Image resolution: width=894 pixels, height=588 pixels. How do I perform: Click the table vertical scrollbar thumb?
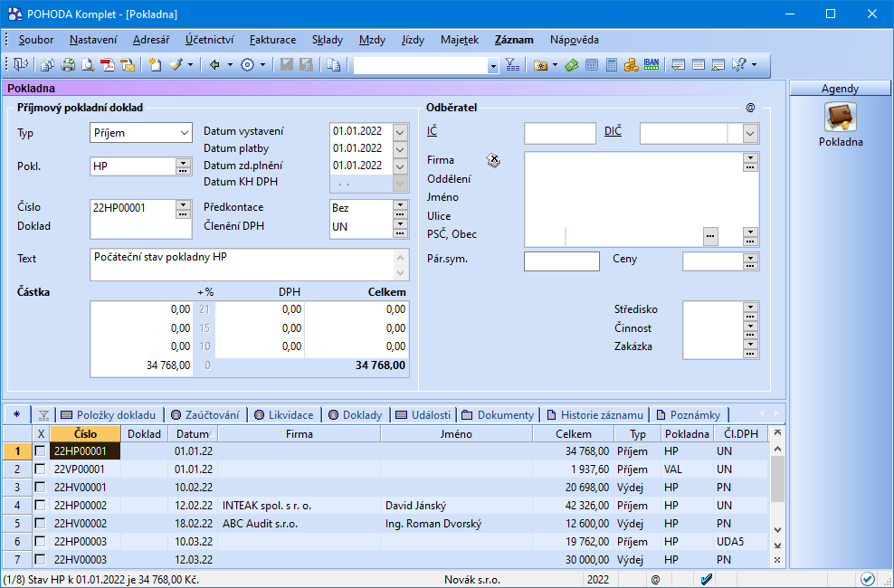(x=776, y=479)
